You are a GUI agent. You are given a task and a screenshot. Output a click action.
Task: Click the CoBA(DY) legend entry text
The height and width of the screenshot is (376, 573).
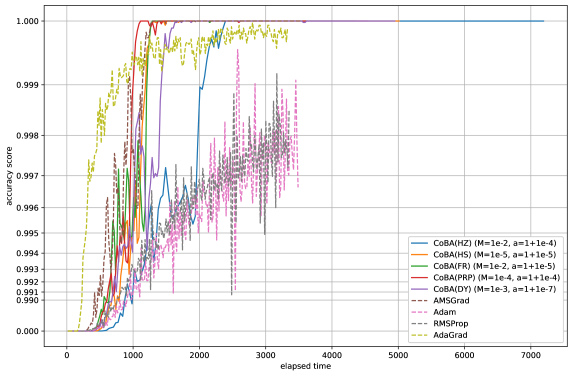point(495,289)
